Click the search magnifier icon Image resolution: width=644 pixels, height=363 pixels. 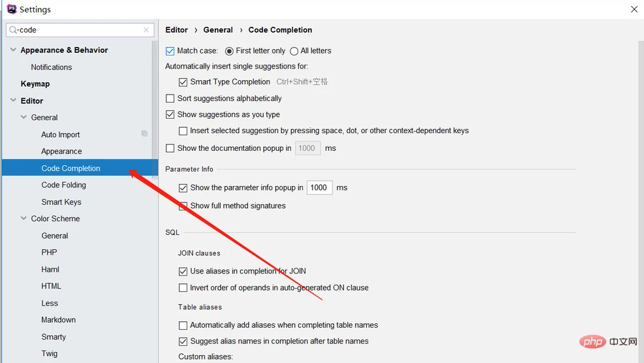click(13, 30)
